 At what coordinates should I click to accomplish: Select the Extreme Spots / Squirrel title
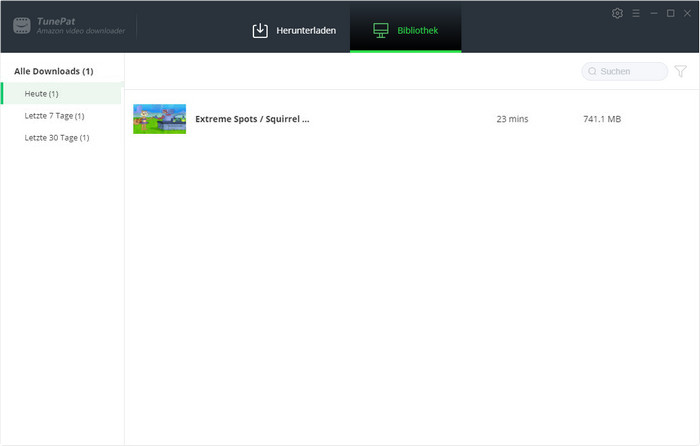click(252, 119)
